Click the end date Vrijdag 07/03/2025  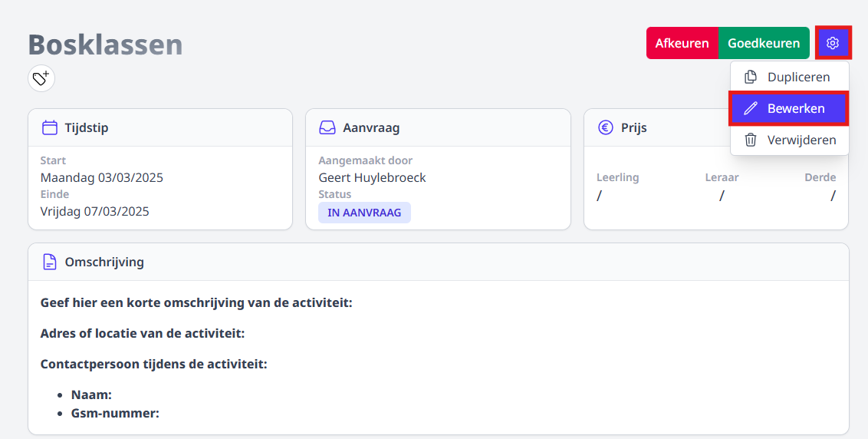pyautogui.click(x=94, y=212)
